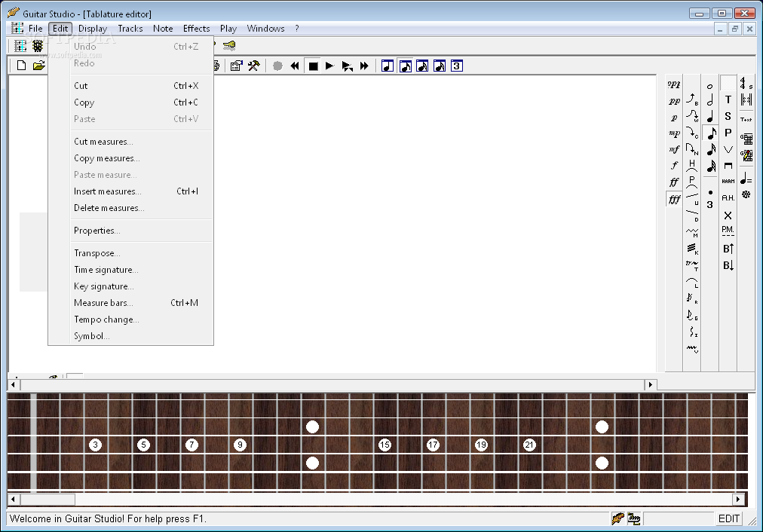The image size is (763, 532).
Task: Toggle the first voice note button
Action: click(388, 66)
